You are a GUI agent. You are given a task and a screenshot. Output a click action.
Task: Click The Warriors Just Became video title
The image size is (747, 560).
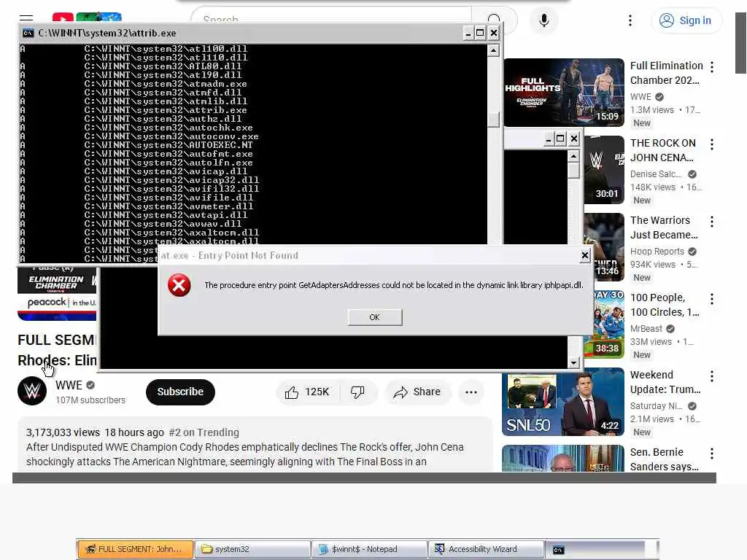coord(664,227)
